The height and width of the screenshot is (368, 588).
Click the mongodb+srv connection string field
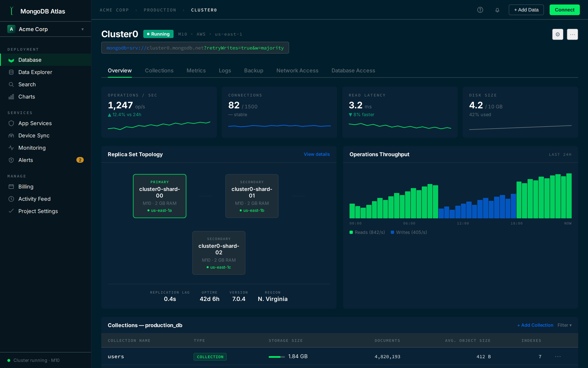coord(195,48)
